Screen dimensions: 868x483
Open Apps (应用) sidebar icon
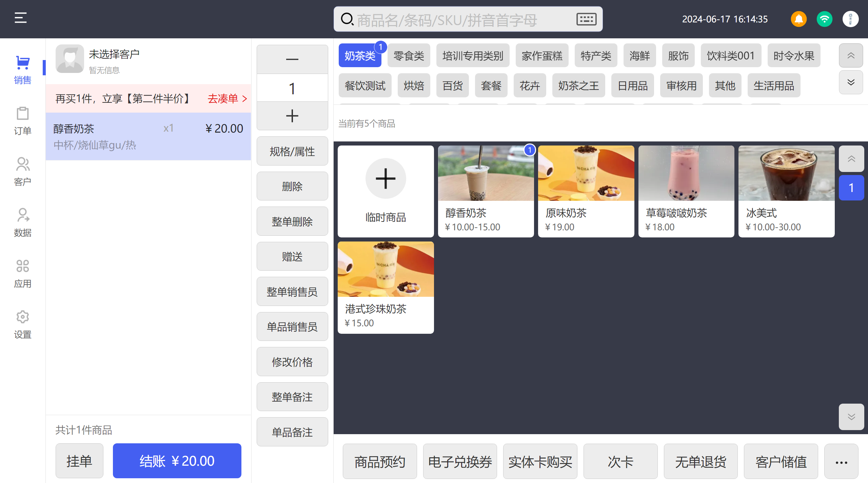coord(23,274)
